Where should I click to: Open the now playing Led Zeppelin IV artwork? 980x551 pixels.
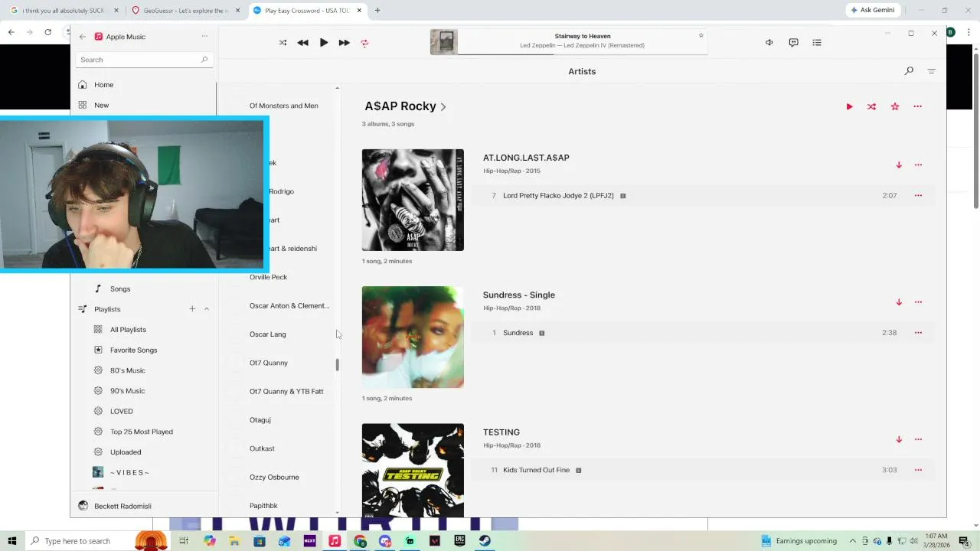443,42
